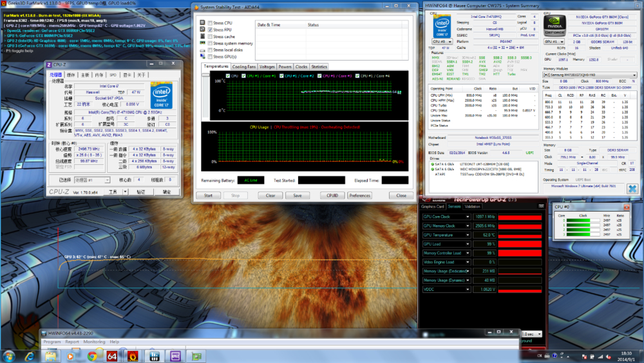Select the FurMark flame icon in the taskbar
This screenshot has height=363, width=644.
pyautogui.click(x=133, y=355)
